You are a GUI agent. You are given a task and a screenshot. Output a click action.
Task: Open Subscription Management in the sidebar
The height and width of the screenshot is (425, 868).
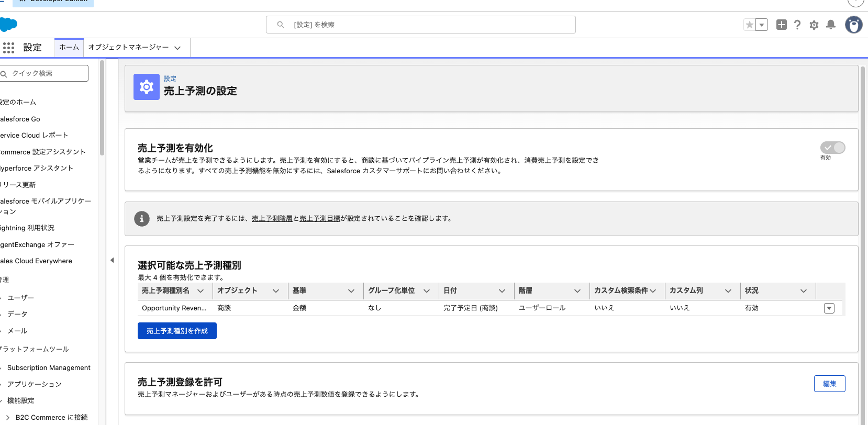(x=49, y=368)
